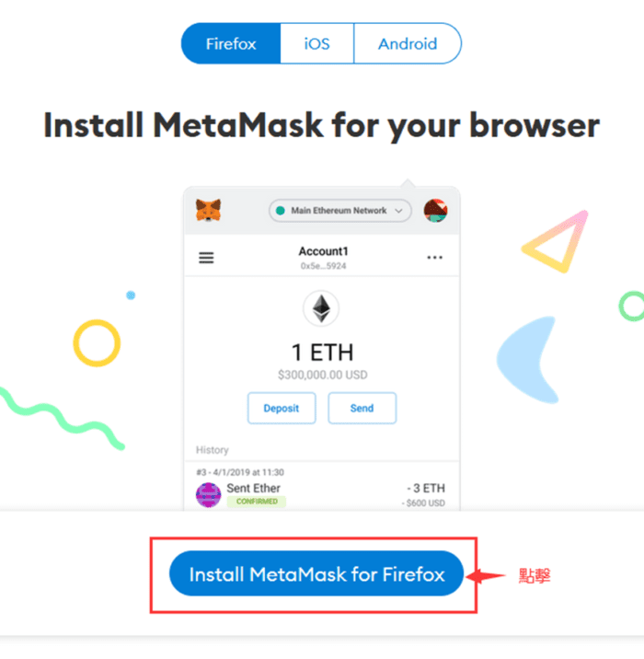Click Install MetaMask for Firefox button
The height and width of the screenshot is (659, 644).
tap(316, 573)
